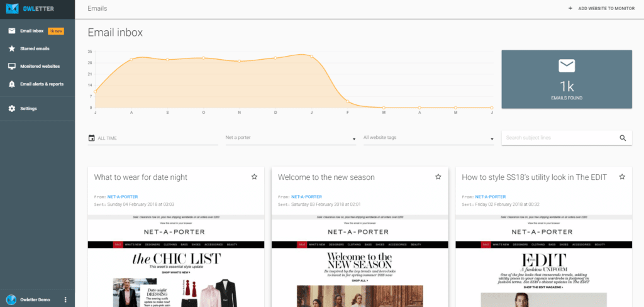Open the Welcome to the New Season email preview
Screen dimensions: 644x307
pos(359,258)
